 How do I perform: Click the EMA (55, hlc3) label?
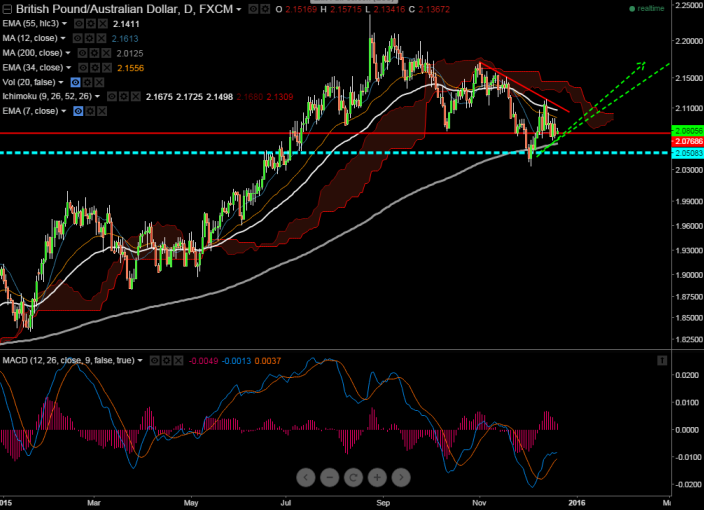(x=31, y=23)
